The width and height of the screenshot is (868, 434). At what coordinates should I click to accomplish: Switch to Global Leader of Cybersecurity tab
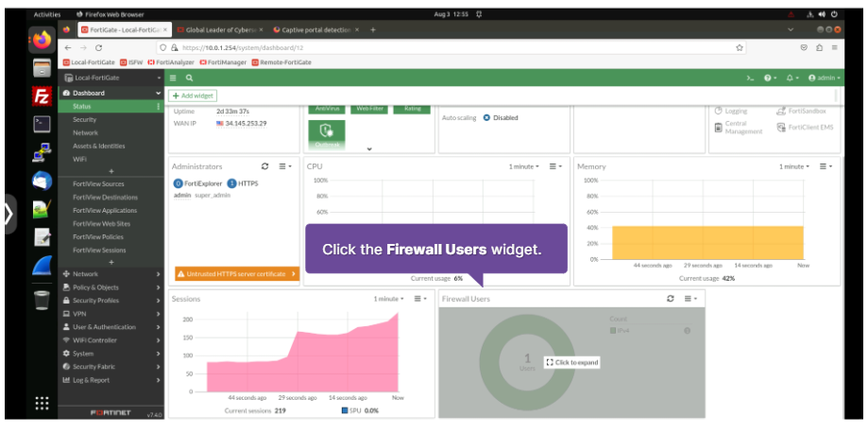coord(220,30)
